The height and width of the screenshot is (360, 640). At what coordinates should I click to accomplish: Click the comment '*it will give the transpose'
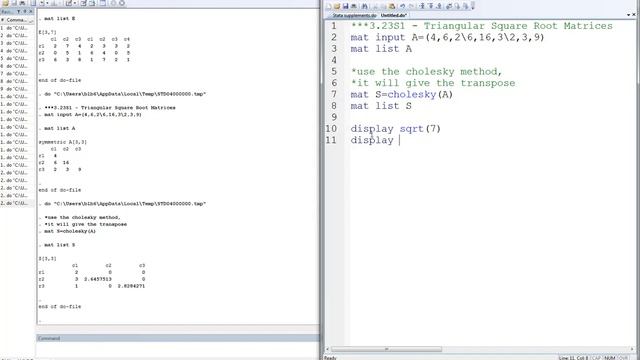[x=433, y=83]
